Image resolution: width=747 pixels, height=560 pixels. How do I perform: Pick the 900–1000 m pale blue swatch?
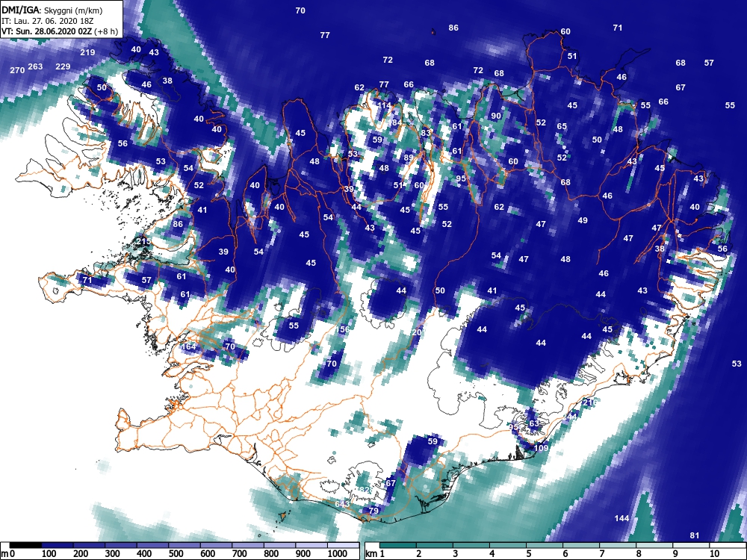[311, 545]
